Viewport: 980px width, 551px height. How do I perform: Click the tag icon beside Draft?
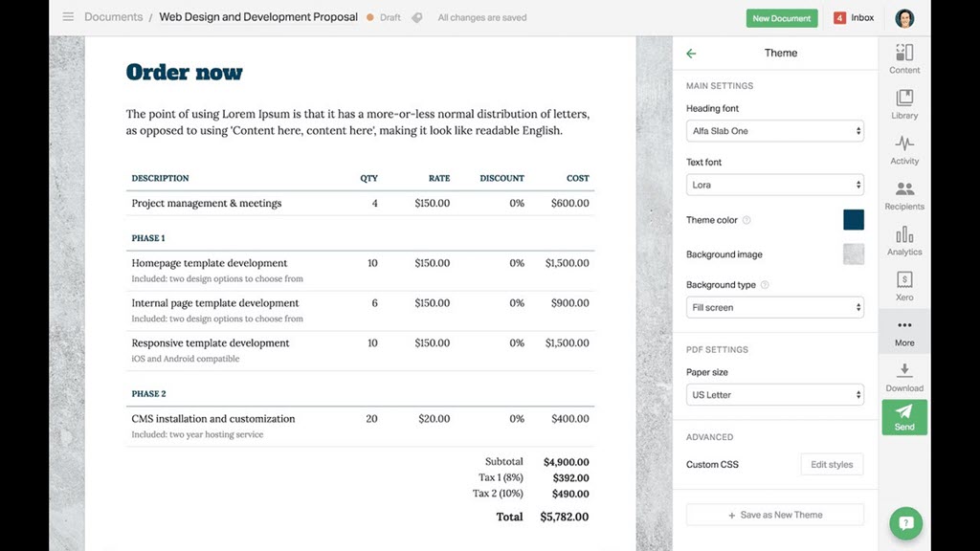(x=417, y=17)
